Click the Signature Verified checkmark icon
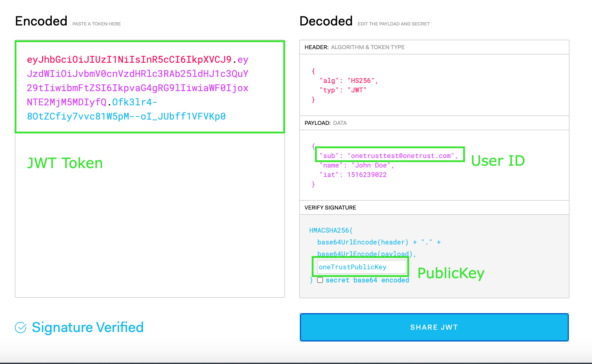 click(21, 328)
